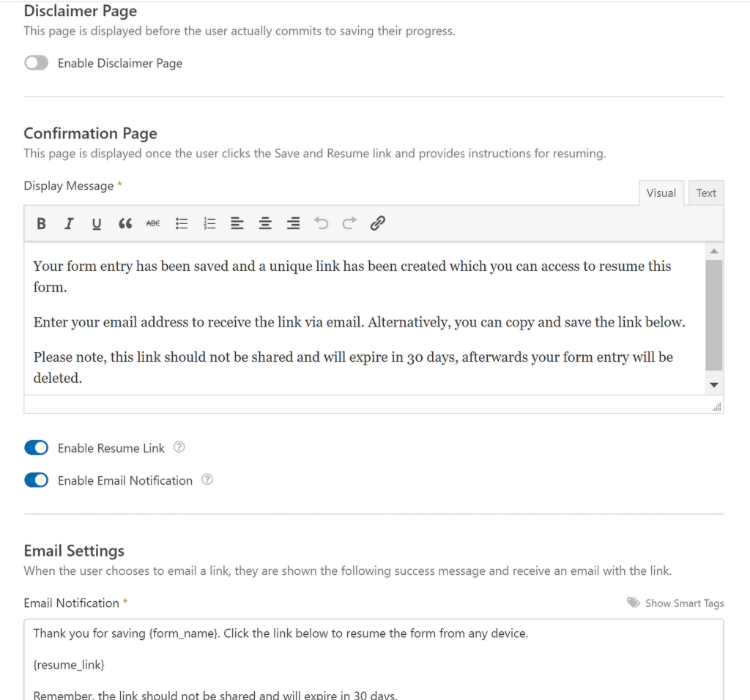Show Smart Tags for Email Notification
This screenshot has width=750, height=700.
[x=685, y=603]
